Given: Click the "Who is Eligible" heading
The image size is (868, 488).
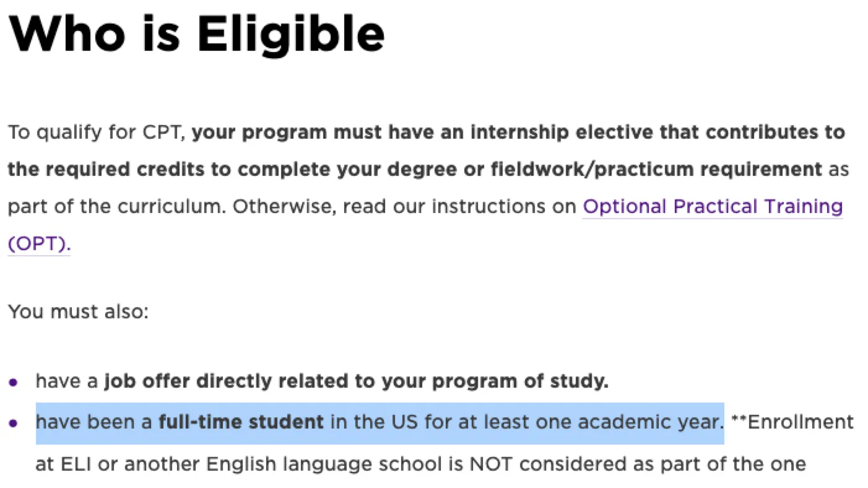Looking at the screenshot, I should point(196,33).
